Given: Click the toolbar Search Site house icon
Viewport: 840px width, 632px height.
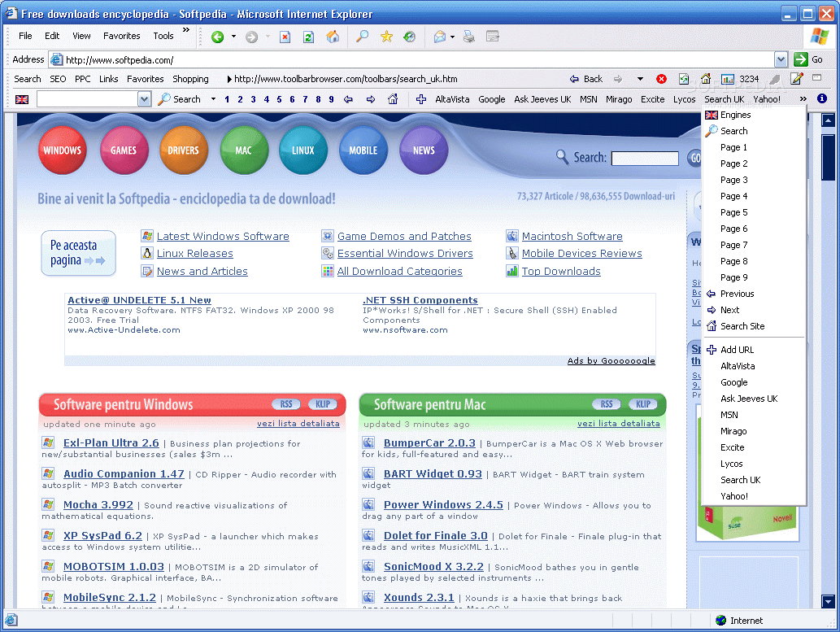Looking at the screenshot, I should (x=393, y=99).
